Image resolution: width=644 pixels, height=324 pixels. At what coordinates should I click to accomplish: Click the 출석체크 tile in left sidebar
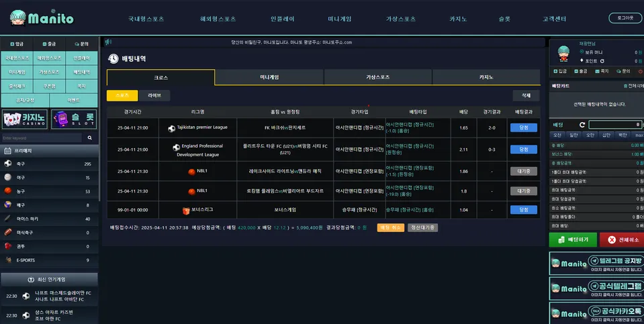click(x=17, y=86)
